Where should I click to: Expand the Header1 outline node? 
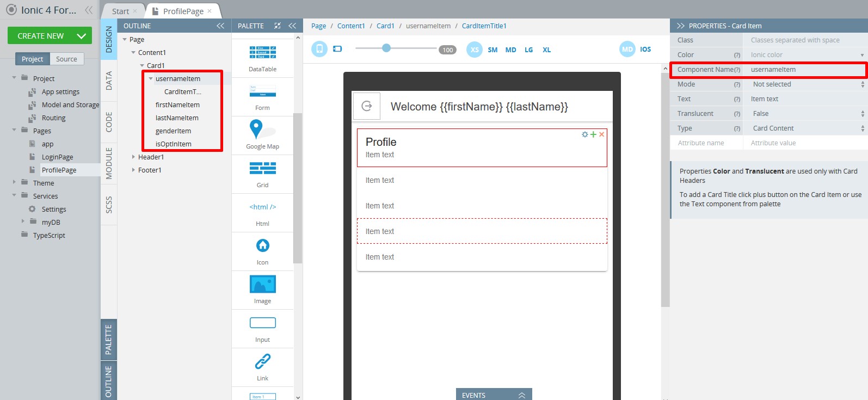click(133, 157)
